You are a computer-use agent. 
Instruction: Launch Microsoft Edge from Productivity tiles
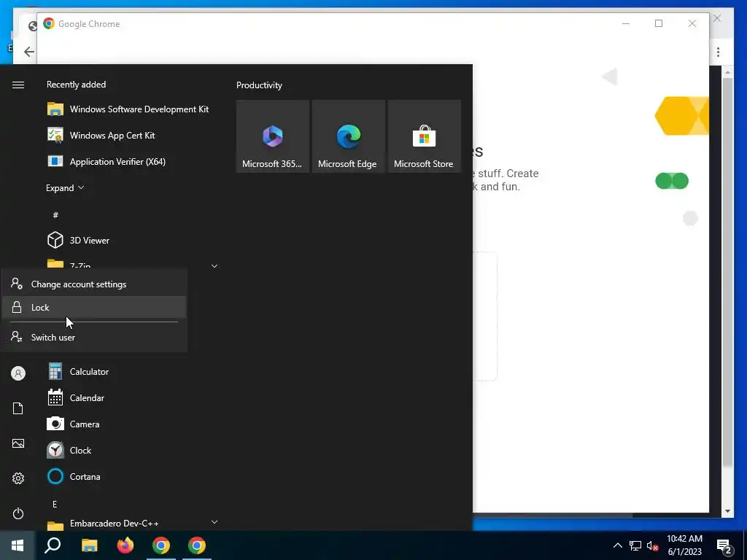348,136
